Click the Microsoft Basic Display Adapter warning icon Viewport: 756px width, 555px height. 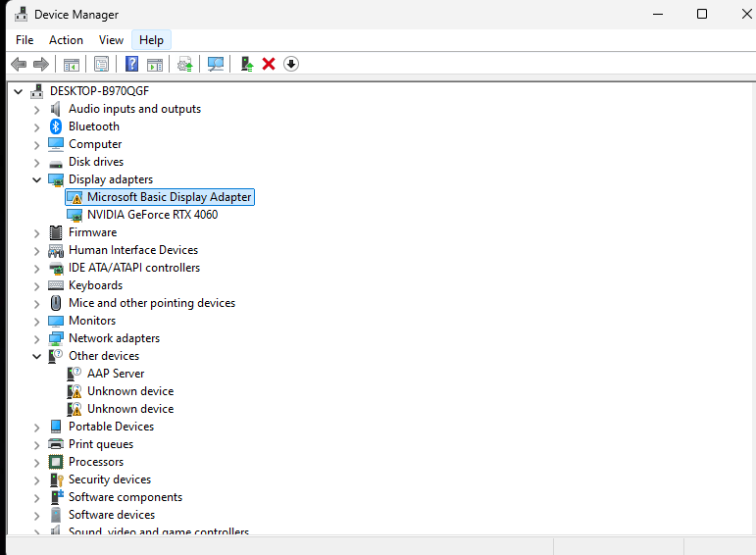tap(75, 197)
